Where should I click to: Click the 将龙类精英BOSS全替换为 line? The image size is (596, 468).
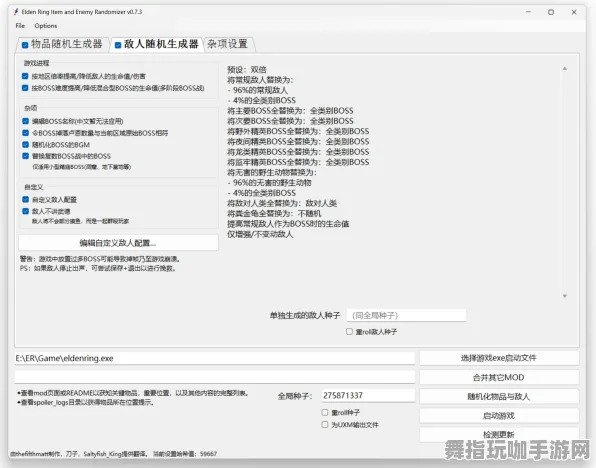298,152
